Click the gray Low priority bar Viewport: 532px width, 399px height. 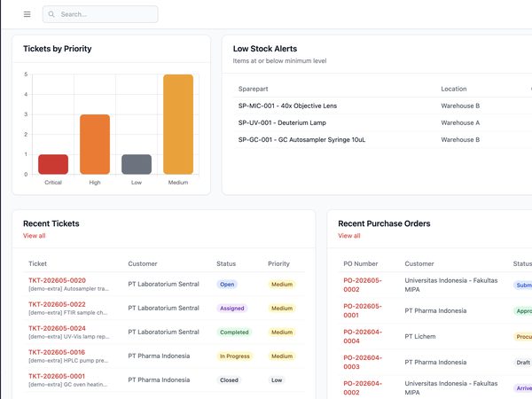pos(137,165)
